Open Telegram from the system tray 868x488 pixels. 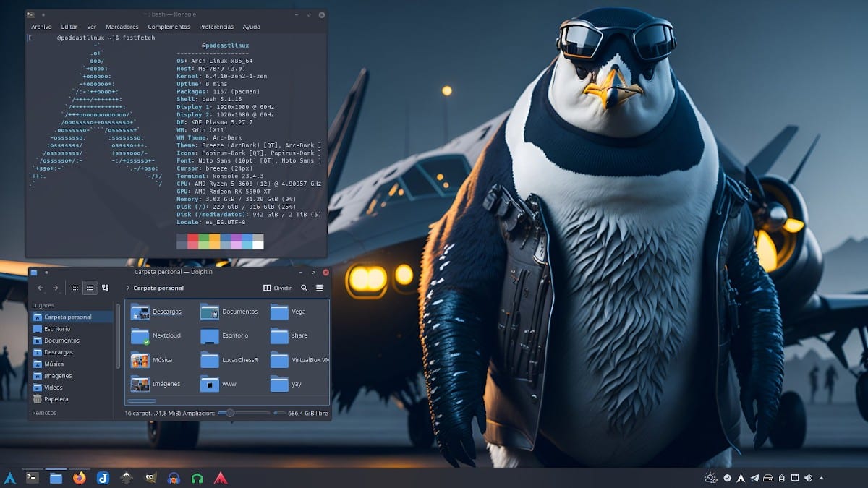click(755, 478)
